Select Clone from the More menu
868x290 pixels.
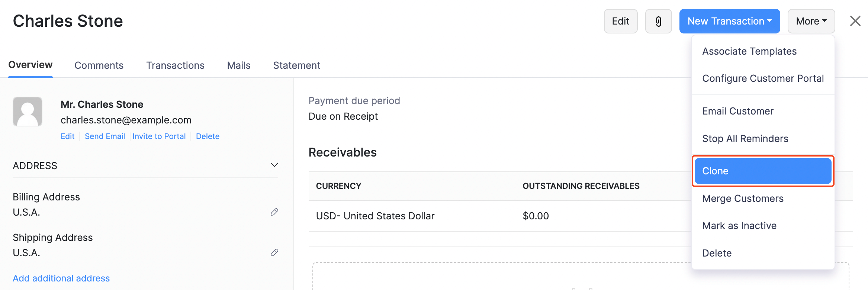[x=763, y=171]
